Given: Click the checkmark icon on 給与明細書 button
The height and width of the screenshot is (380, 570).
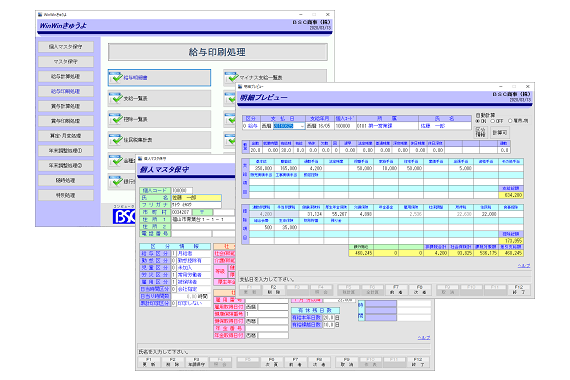Looking at the screenshot, I should (116, 77).
